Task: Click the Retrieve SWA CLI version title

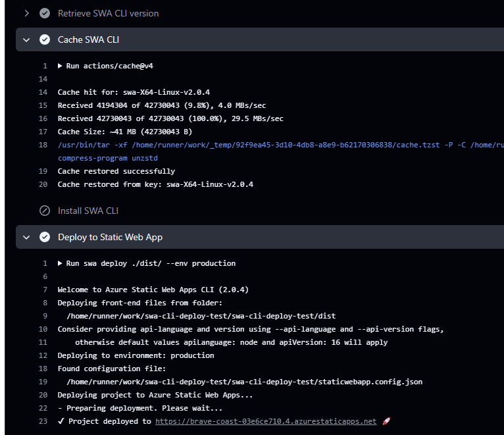Action: coord(109,13)
